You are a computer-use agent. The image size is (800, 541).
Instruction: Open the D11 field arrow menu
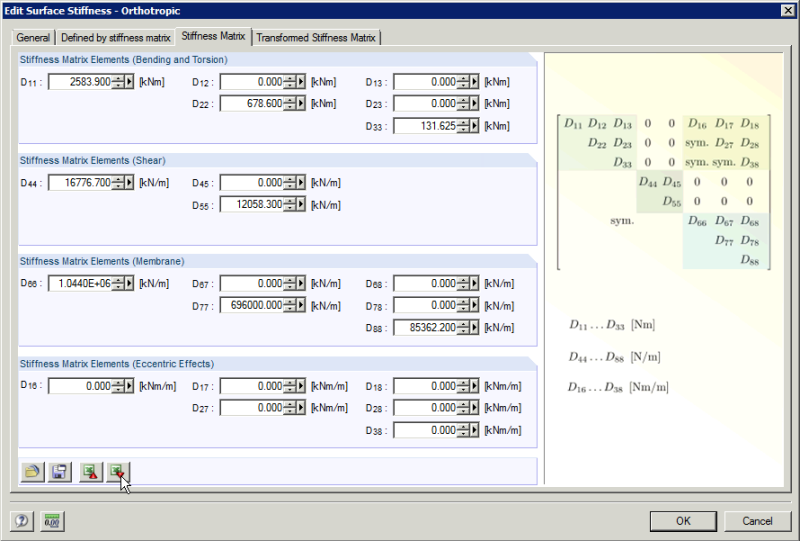click(x=129, y=82)
